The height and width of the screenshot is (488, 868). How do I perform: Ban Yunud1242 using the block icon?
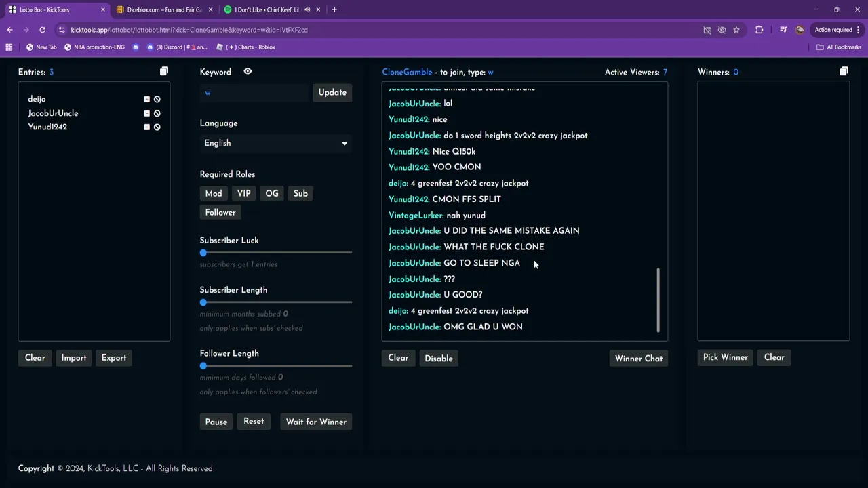(x=157, y=127)
